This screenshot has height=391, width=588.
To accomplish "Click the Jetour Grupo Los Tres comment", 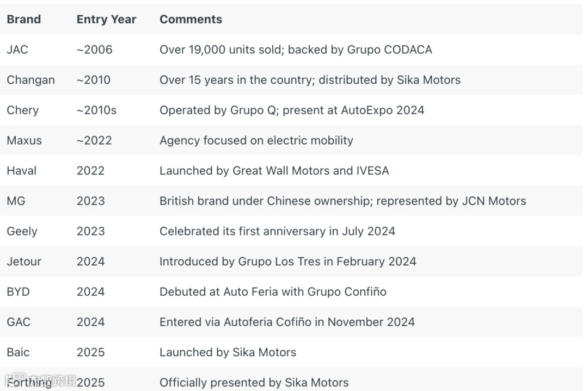I will [x=287, y=262].
